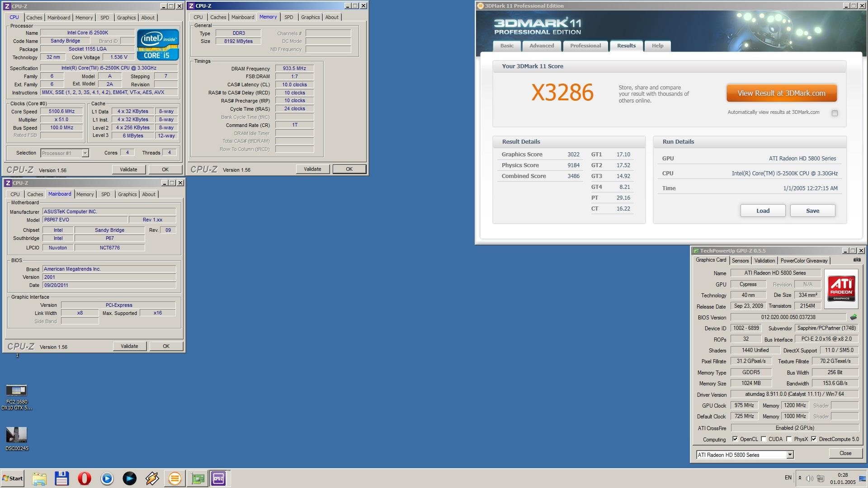
Task: Select the DSC00245 desktop image icon
Action: coord(17,439)
